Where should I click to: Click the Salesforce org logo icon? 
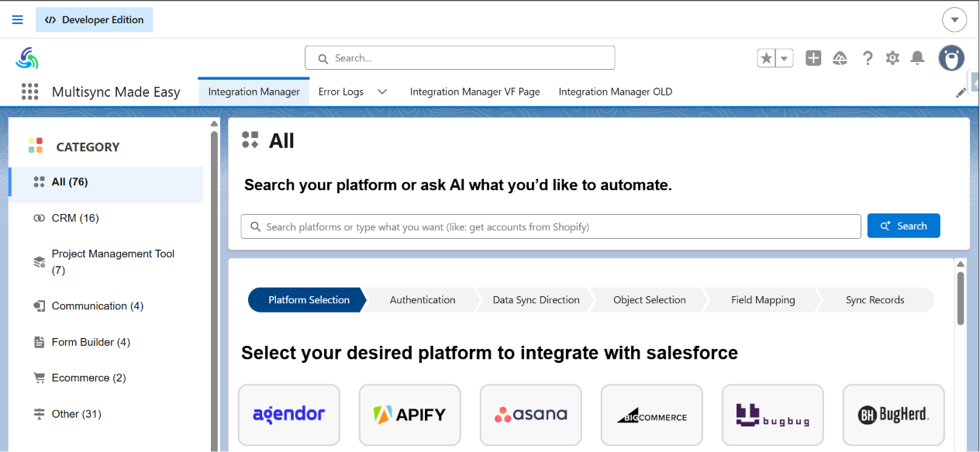click(27, 58)
